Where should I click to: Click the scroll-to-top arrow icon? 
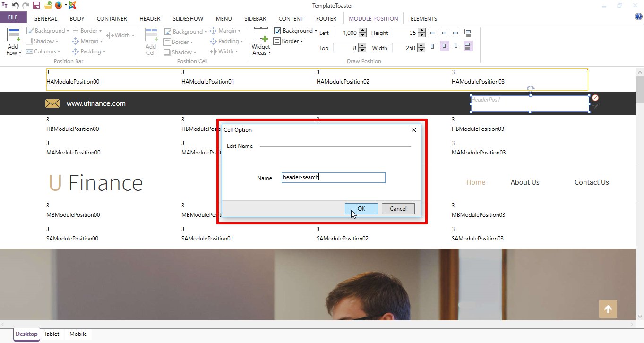[x=608, y=309]
